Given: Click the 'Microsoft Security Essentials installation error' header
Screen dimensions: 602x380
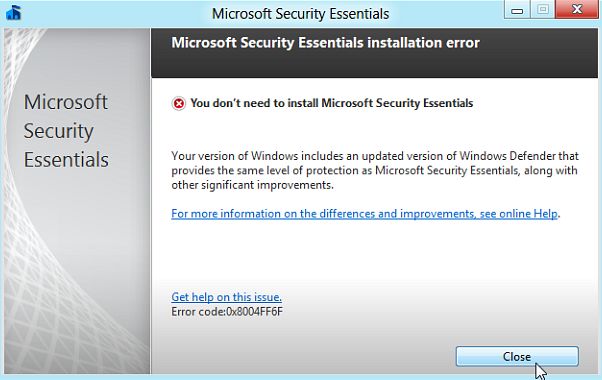Looking at the screenshot, I should 325,43.
